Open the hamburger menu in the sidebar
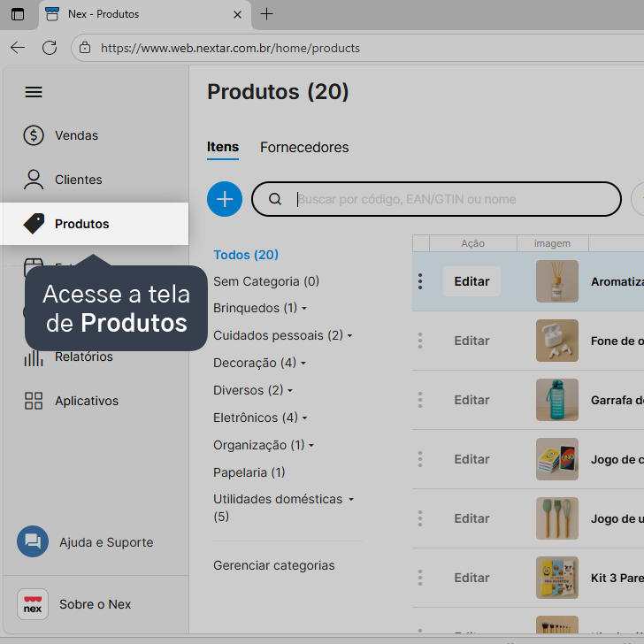Screen dimensions: 644x644 click(x=34, y=92)
